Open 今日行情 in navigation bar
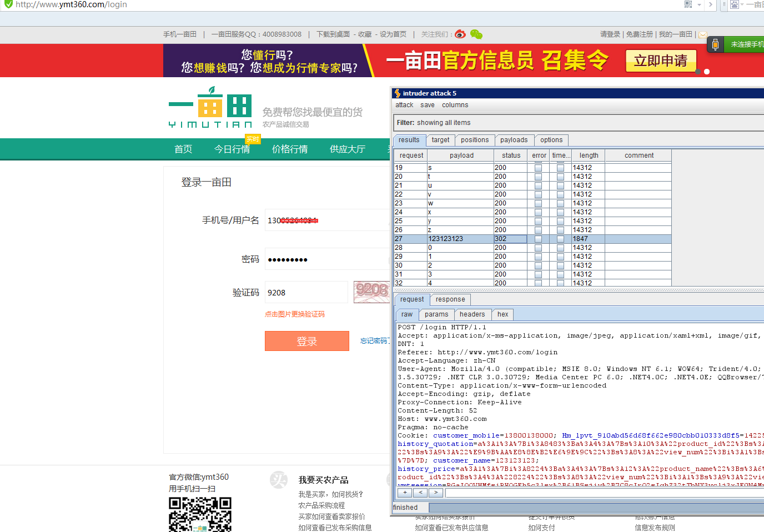Image resolution: width=764 pixels, height=532 pixels. tap(232, 149)
